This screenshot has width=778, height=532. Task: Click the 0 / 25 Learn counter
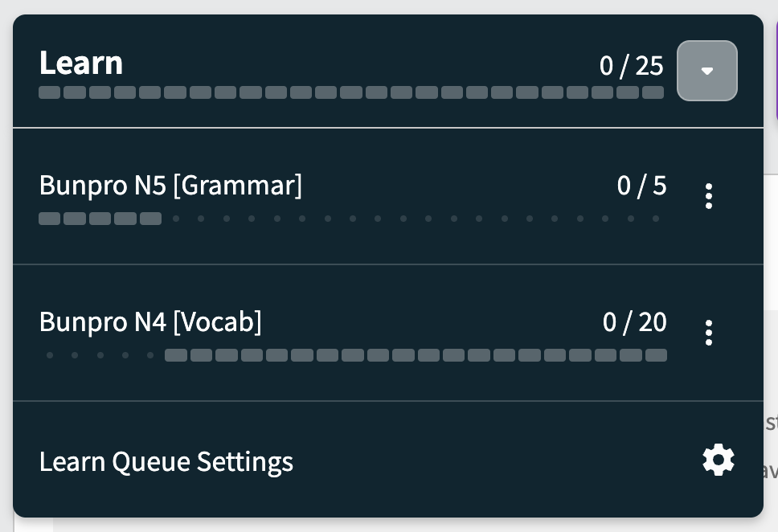pyautogui.click(x=631, y=66)
